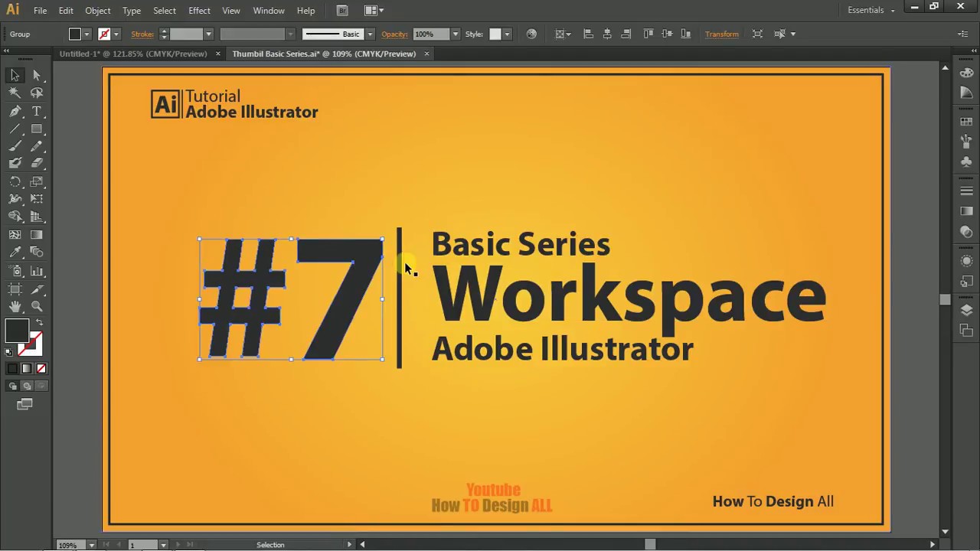Viewport: 980px width, 551px height.
Task: Open the Opacity percentage dropdown
Action: pos(455,34)
